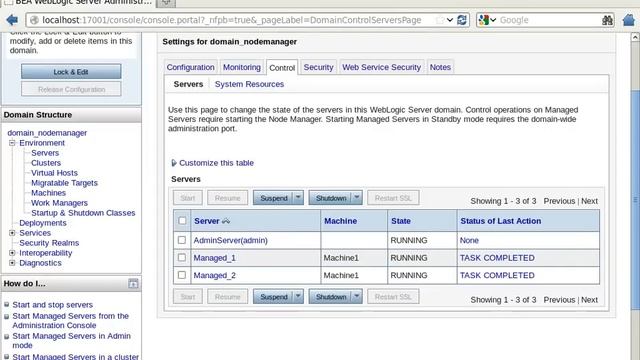Open the Managed_2 server link
The width and height of the screenshot is (640, 360).
[215, 275]
